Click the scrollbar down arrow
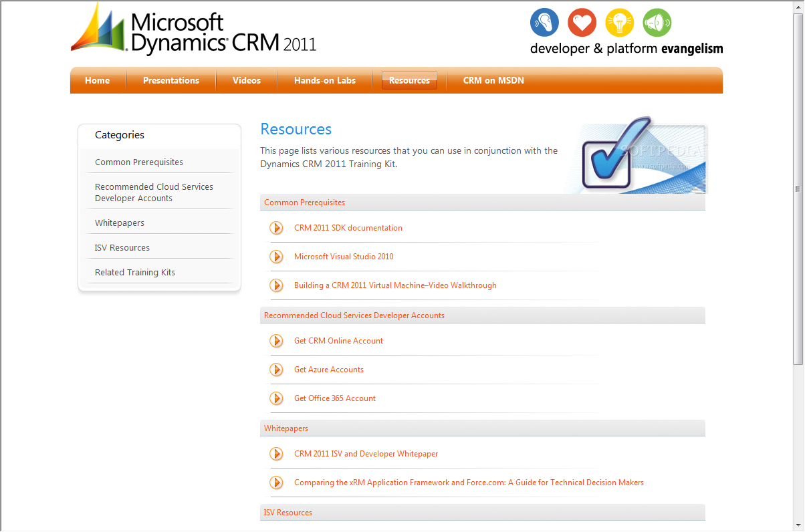 coord(798,526)
